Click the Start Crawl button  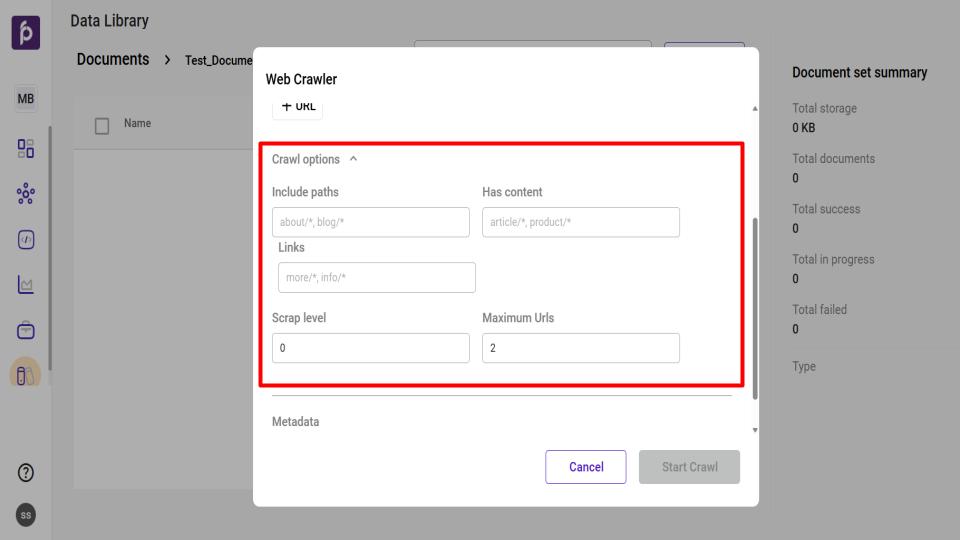[x=689, y=467]
